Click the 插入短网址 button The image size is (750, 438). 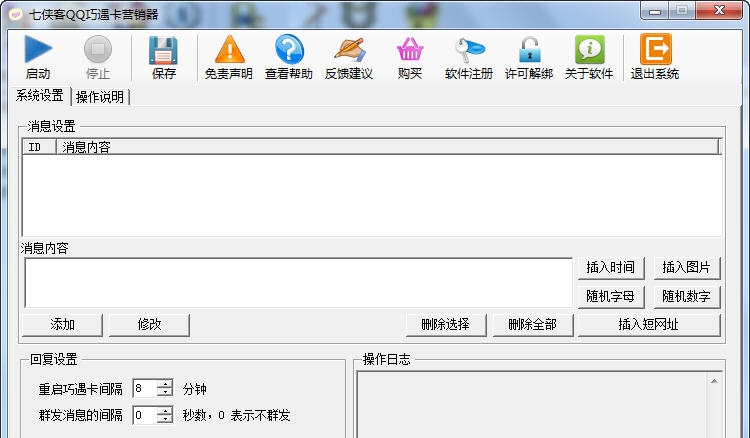pyautogui.click(x=649, y=325)
